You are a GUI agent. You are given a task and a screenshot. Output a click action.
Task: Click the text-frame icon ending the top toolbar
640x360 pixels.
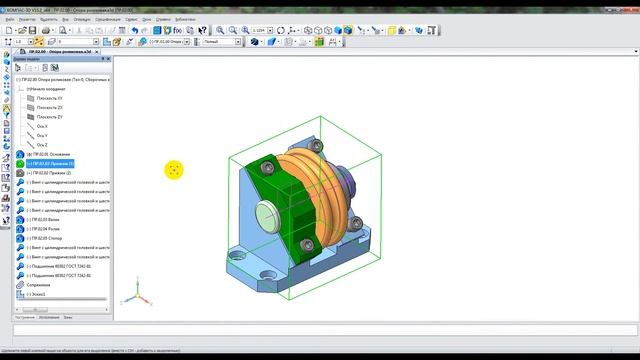[432, 30]
